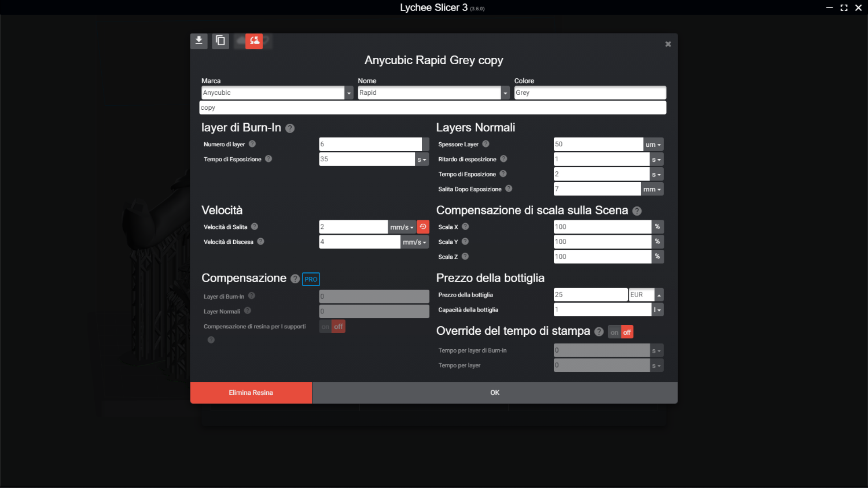Click the Salita Dopo Esposizione value field
The image size is (868, 488).
597,189
